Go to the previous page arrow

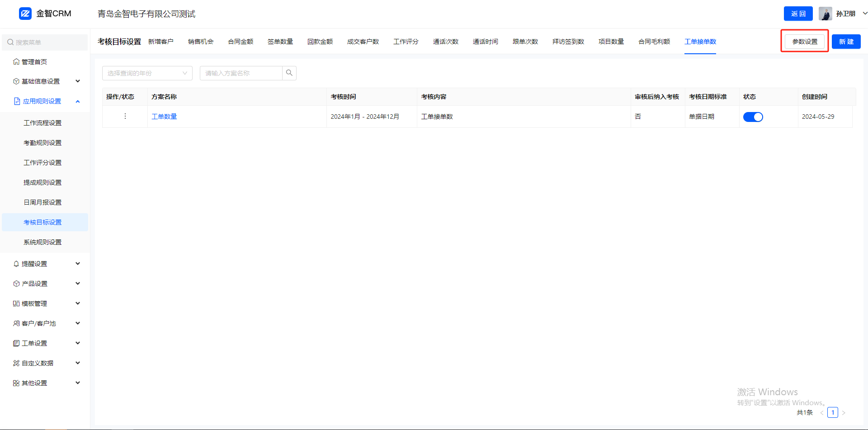tap(822, 412)
